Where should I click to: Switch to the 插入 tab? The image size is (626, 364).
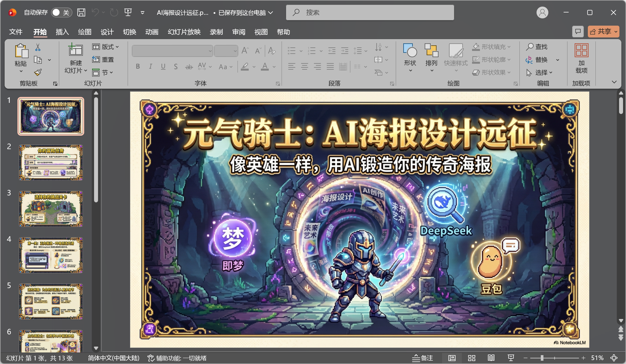point(62,32)
